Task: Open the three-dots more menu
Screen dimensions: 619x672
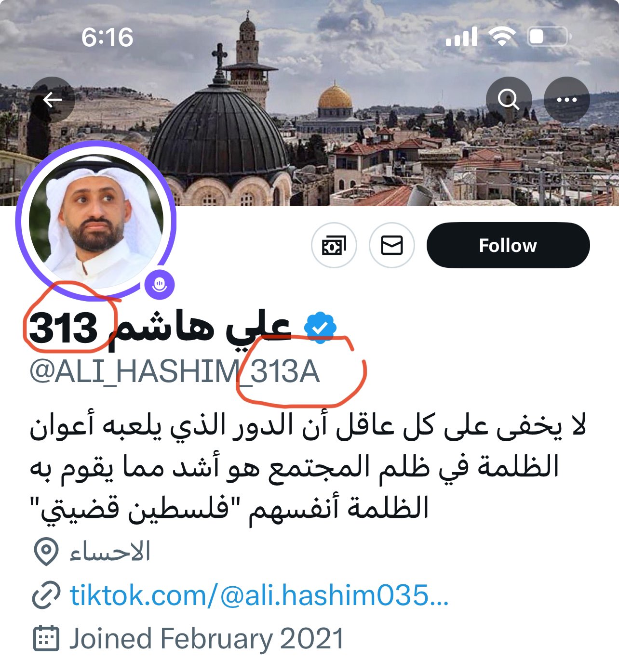Action: pos(566,100)
